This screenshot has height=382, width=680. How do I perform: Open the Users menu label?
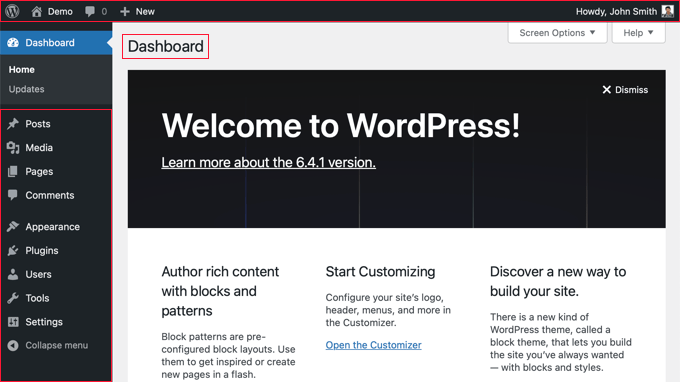pos(38,274)
